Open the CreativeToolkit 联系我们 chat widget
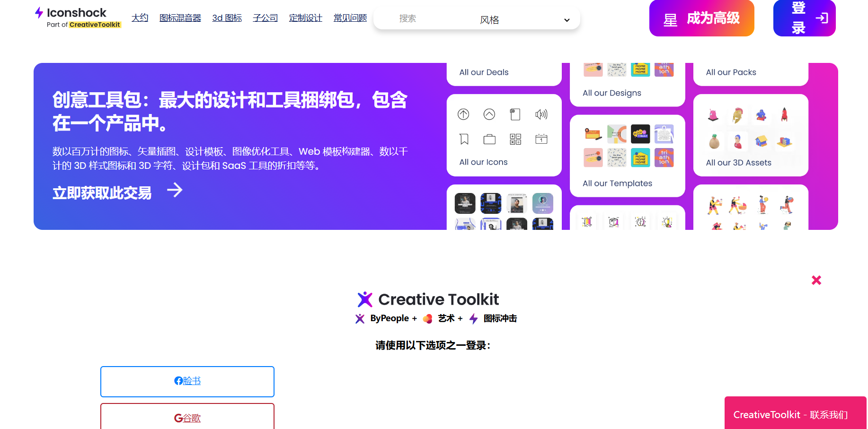This screenshot has height=429, width=868. [x=796, y=413]
